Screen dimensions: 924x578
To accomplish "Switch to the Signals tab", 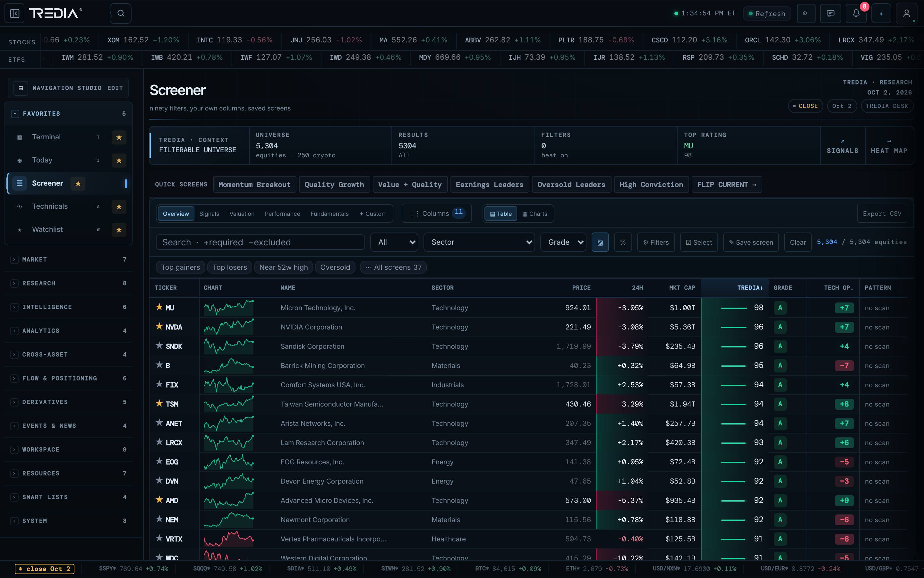I will (x=209, y=214).
